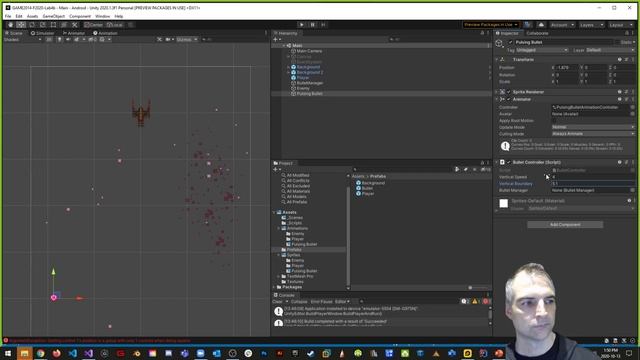640x360 pixels.
Task: Open the Shaded draw mode dropdown
Action: [22, 40]
